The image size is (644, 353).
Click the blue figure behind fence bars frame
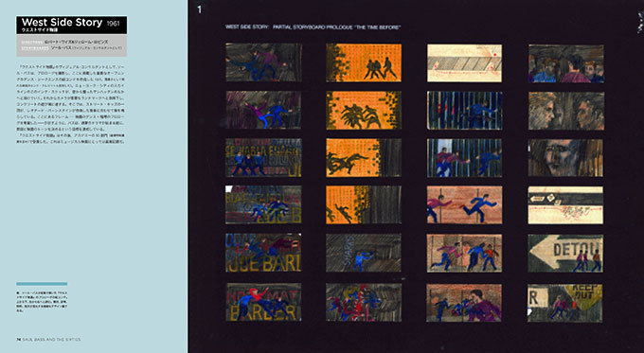pyautogui.click(x=464, y=111)
